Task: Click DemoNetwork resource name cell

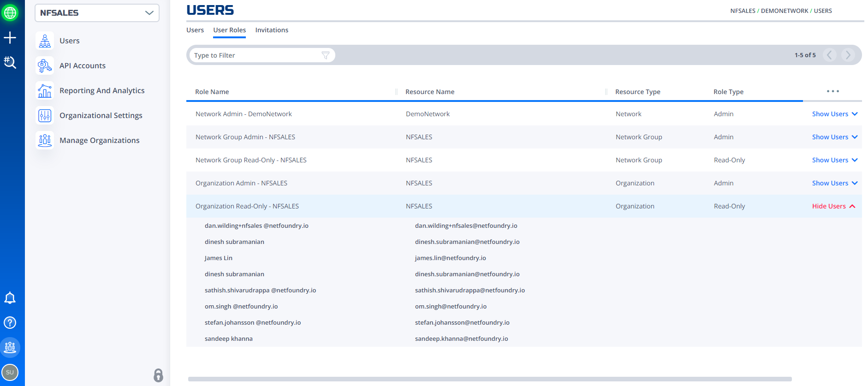Action: (428, 114)
